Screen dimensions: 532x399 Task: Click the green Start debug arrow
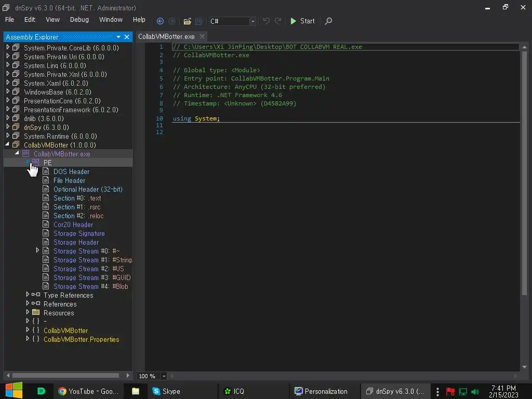pos(293,21)
